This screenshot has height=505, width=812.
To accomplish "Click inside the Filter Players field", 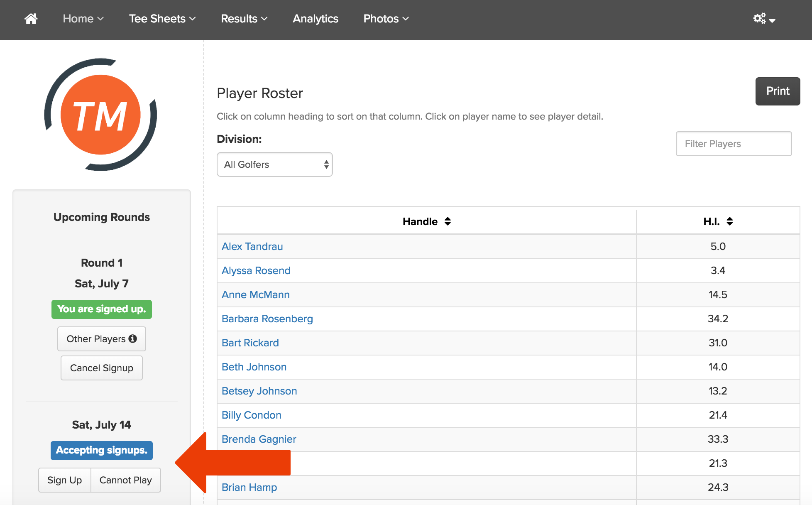I will [x=733, y=144].
